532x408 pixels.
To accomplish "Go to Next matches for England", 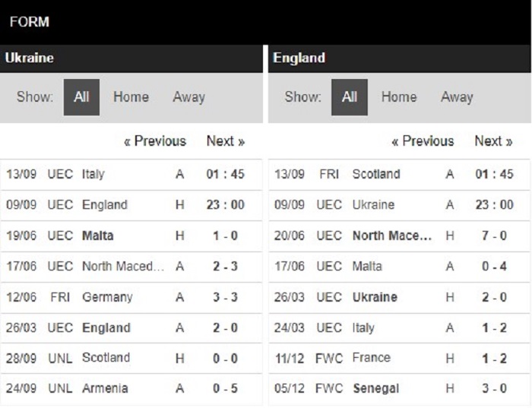I will click(493, 141).
